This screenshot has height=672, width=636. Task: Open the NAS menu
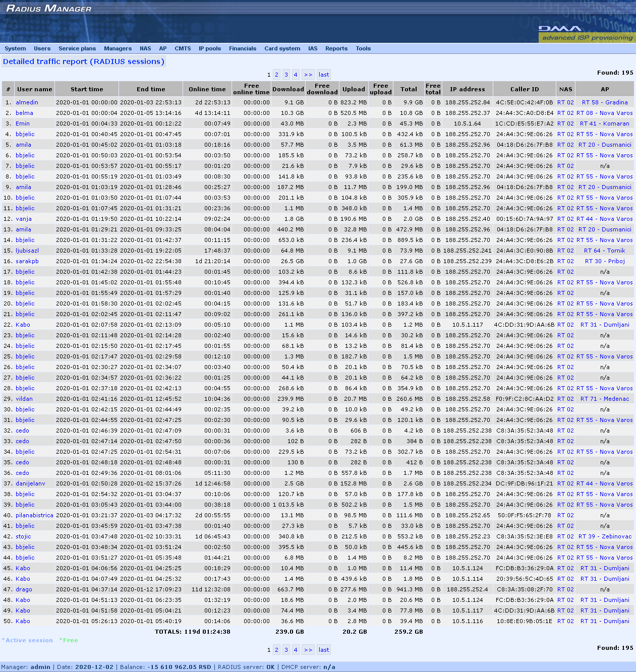[x=145, y=49]
